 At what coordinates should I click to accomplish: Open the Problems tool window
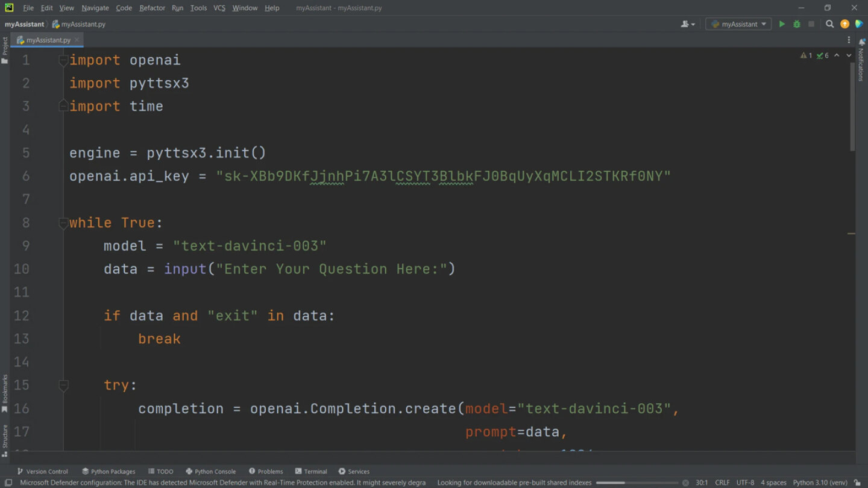coord(266,471)
